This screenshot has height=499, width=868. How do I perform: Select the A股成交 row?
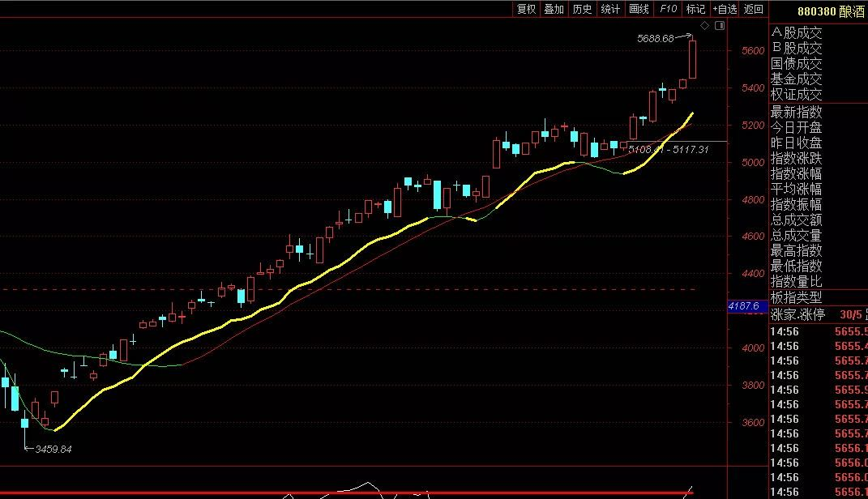[x=796, y=32]
